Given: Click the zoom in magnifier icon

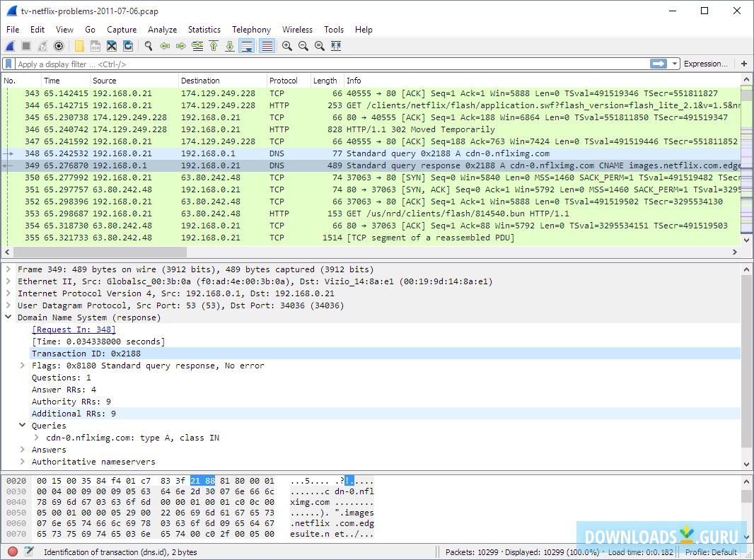Looking at the screenshot, I should (x=286, y=46).
